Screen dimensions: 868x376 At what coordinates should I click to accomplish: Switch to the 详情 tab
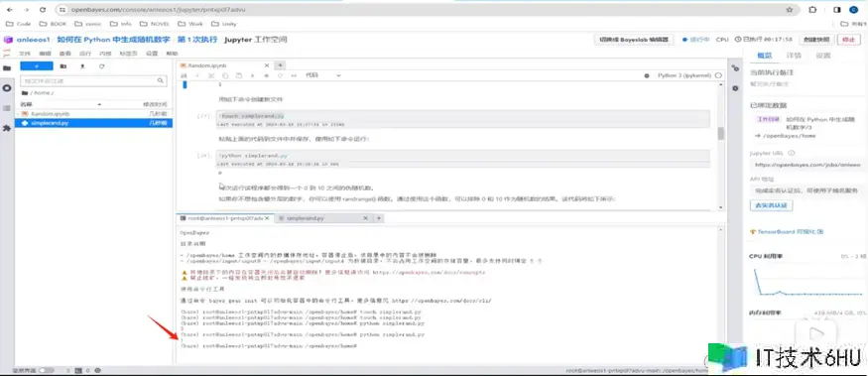click(x=794, y=56)
